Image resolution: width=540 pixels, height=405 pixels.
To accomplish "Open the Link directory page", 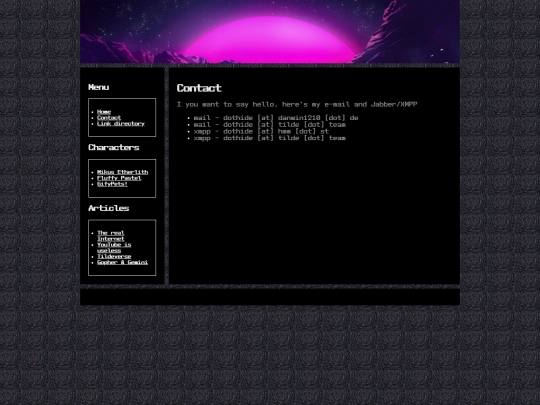I will pyautogui.click(x=121, y=124).
